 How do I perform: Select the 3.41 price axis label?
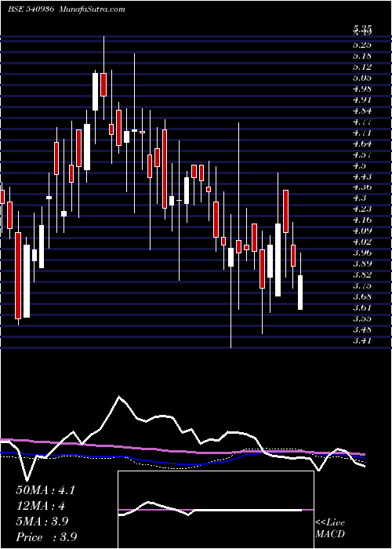click(362, 340)
